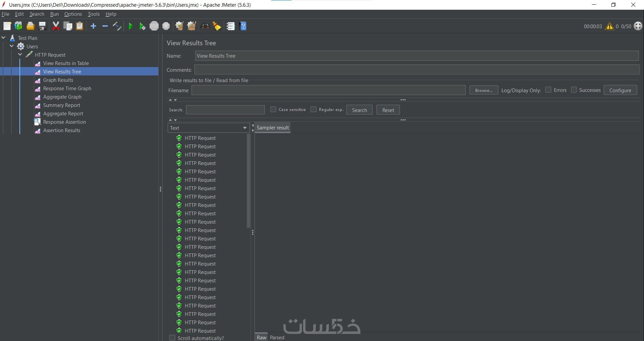
Task: Select View Results in Table in tree
Action: [x=66, y=63]
